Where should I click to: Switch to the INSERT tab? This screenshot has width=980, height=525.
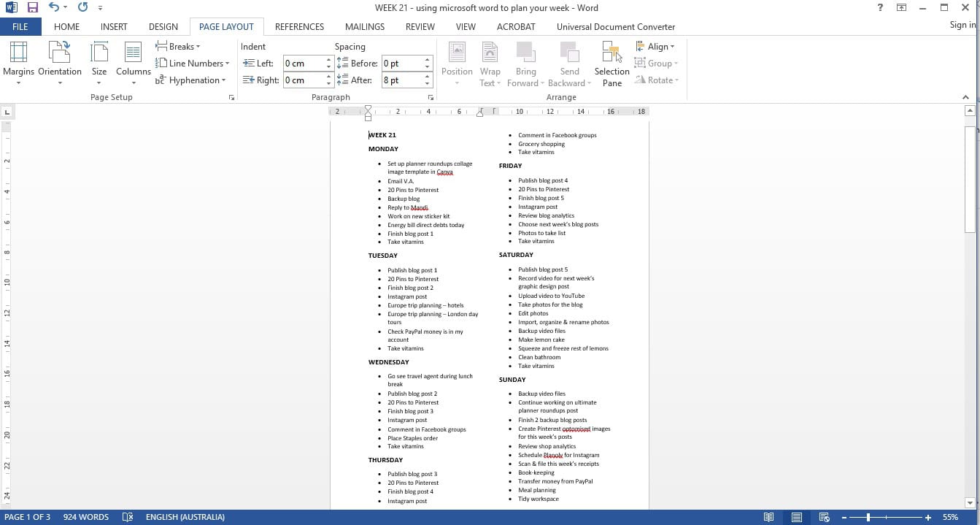[x=114, y=27]
